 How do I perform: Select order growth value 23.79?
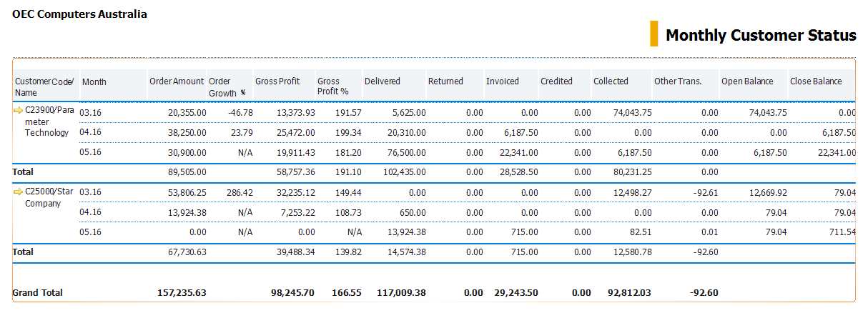tap(242, 133)
